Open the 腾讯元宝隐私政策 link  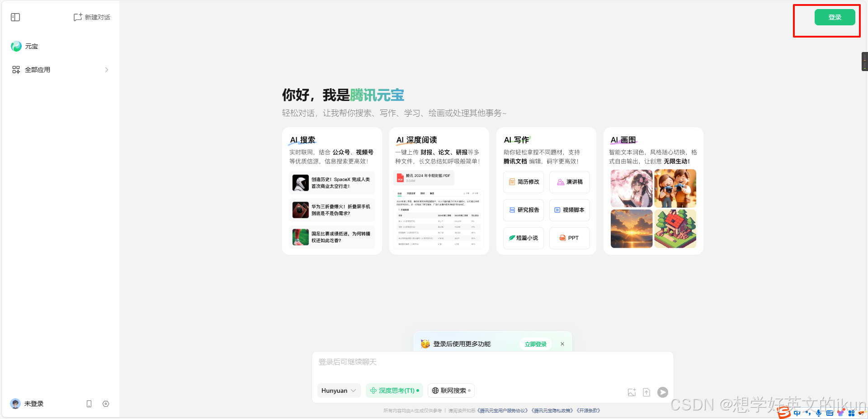552,411
